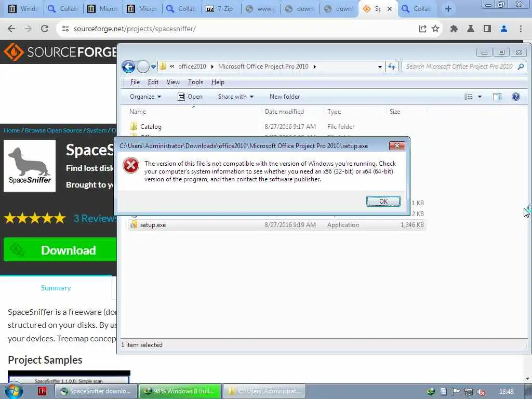Click Browse Open Source breadcrumb link
This screenshot has width=532, height=399.
54,130
